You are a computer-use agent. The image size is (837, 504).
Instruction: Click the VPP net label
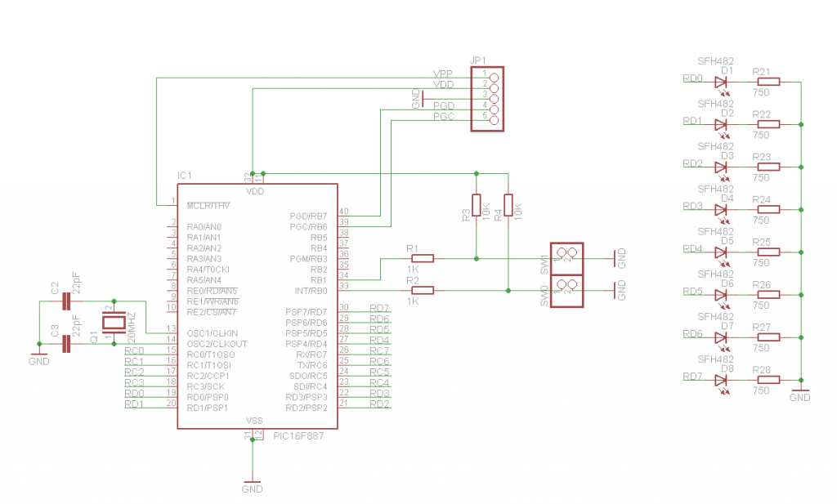pos(443,74)
